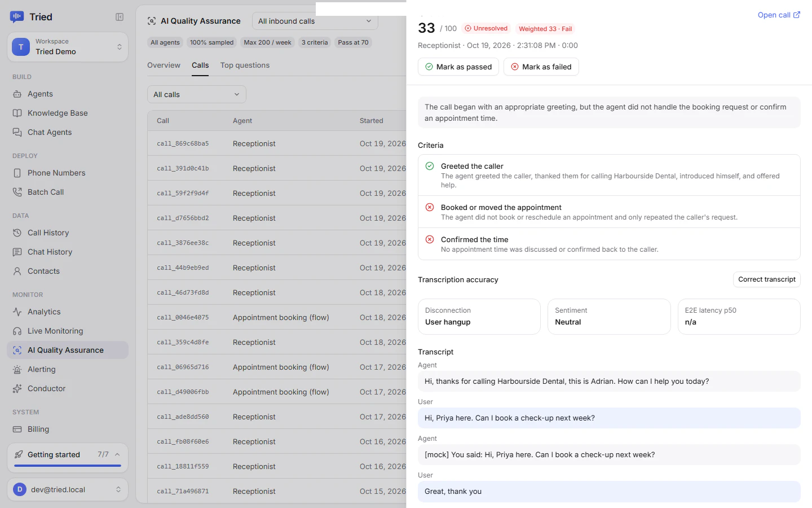Click the Tried logo icon

tap(17, 17)
